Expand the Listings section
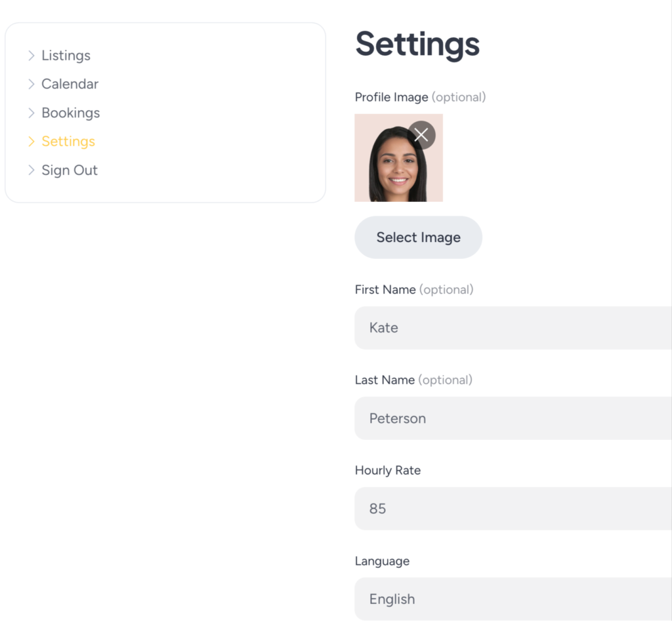 tap(66, 56)
